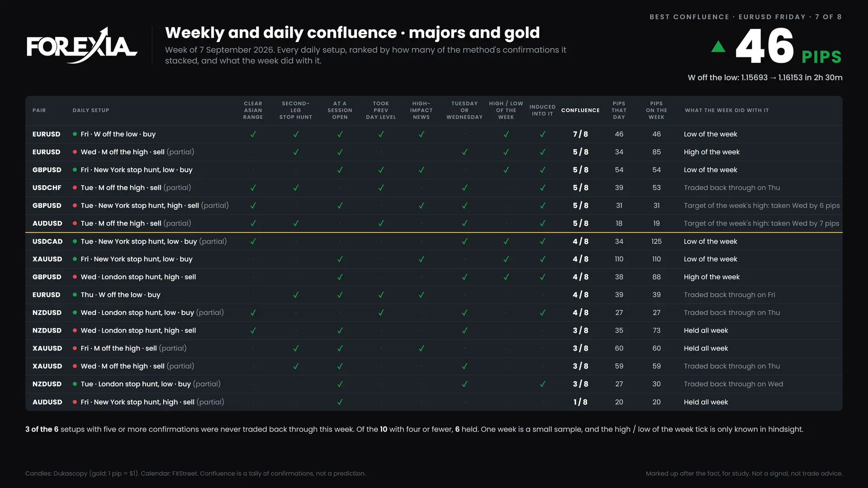The width and height of the screenshot is (868, 488).
Task: Click the 'Best Confluence · EURUSD Friday' label
Action: click(745, 17)
